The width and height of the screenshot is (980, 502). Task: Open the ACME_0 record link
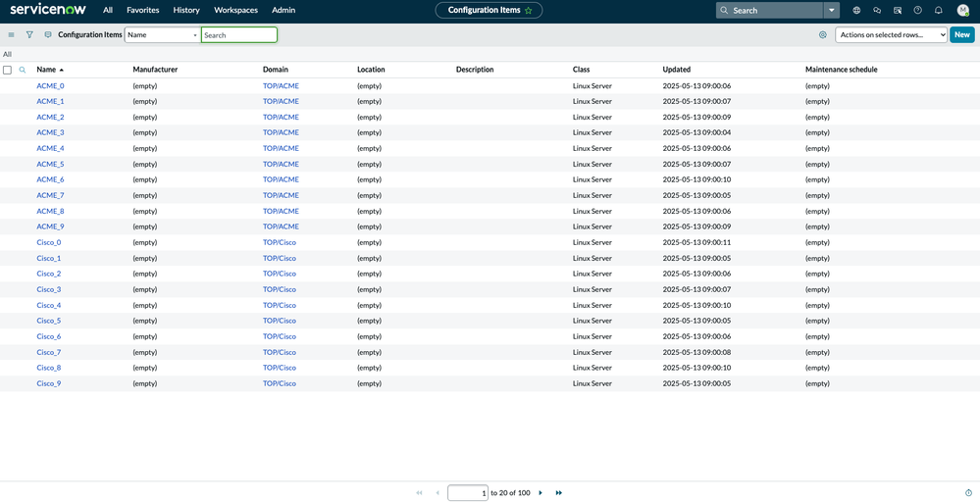click(x=51, y=85)
